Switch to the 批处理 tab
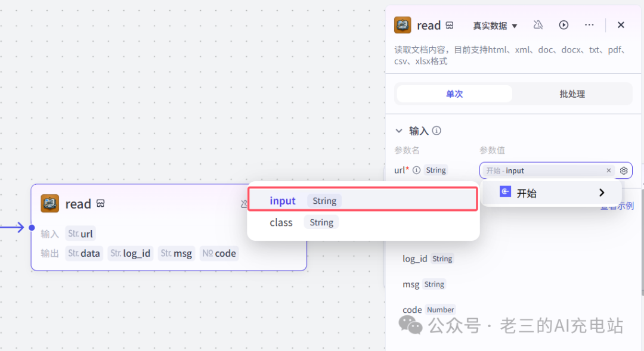Image resolution: width=644 pixels, height=351 pixels. tap(572, 94)
